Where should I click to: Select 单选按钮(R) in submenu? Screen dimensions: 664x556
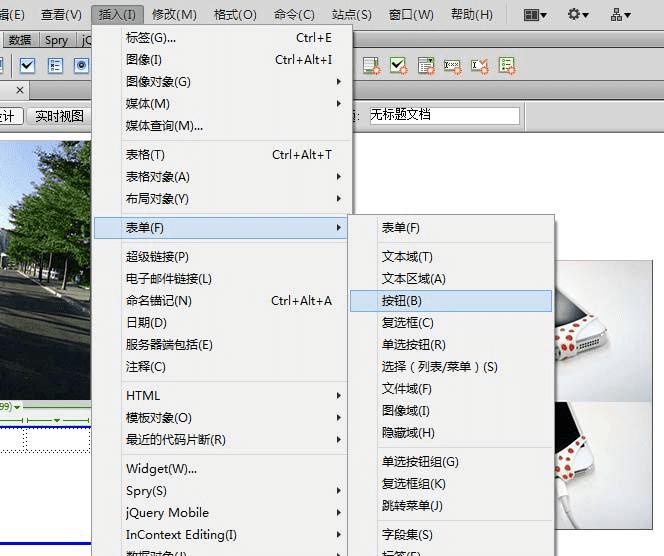(x=451, y=345)
